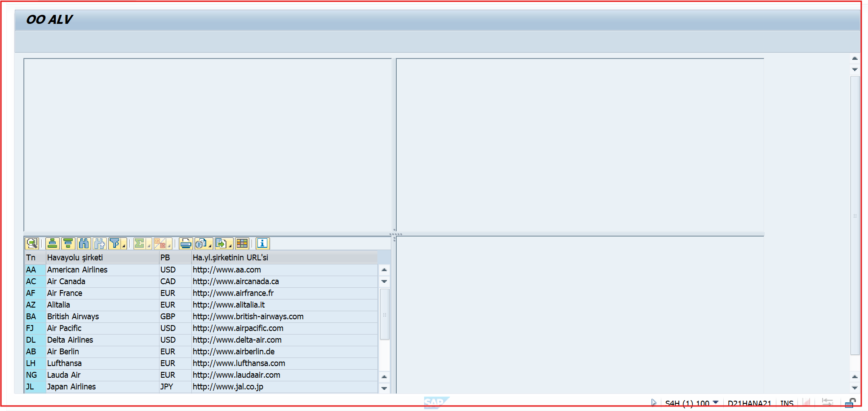Click the http://www.jal.co.jp cell

pyautogui.click(x=284, y=387)
